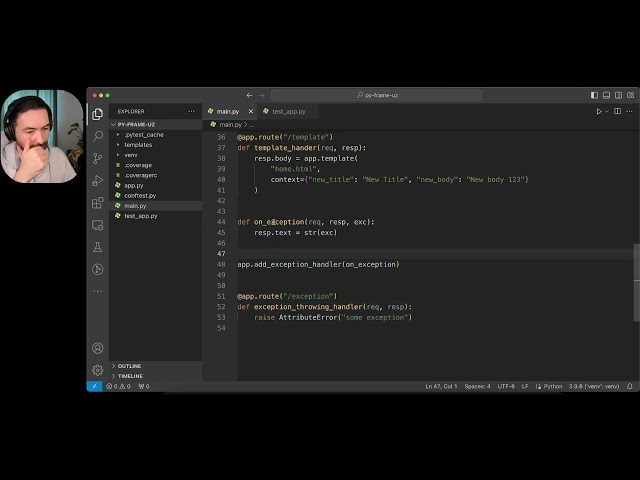Open the Search view in activity bar
The width and height of the screenshot is (640, 480).
coord(98,136)
